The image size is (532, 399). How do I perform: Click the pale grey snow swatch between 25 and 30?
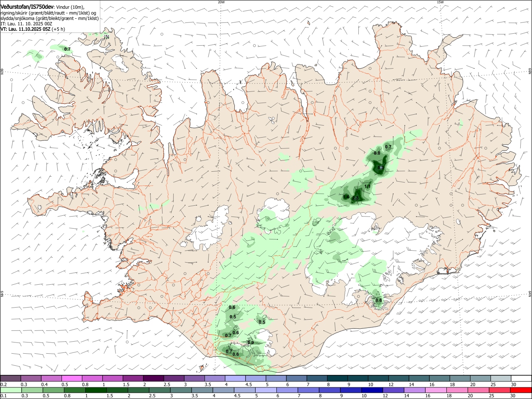tap(500, 378)
